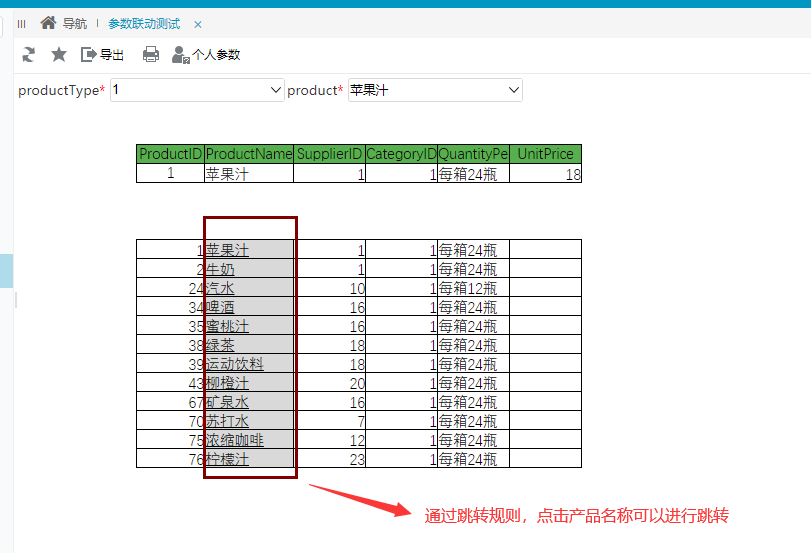Click the 绿茶 product link
This screenshot has height=553, width=811.
coord(220,345)
